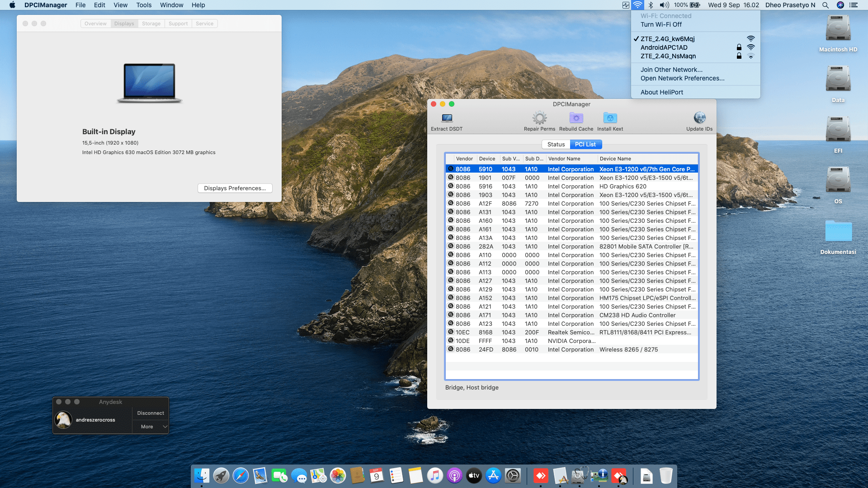Select the EFI drive icon on the desktop
This screenshot has height=488, width=868.
(x=838, y=129)
